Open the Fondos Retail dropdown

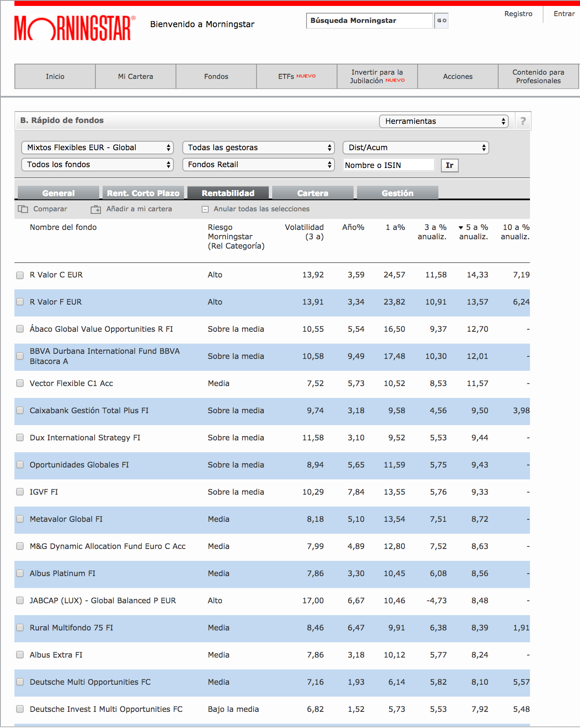[259, 165]
